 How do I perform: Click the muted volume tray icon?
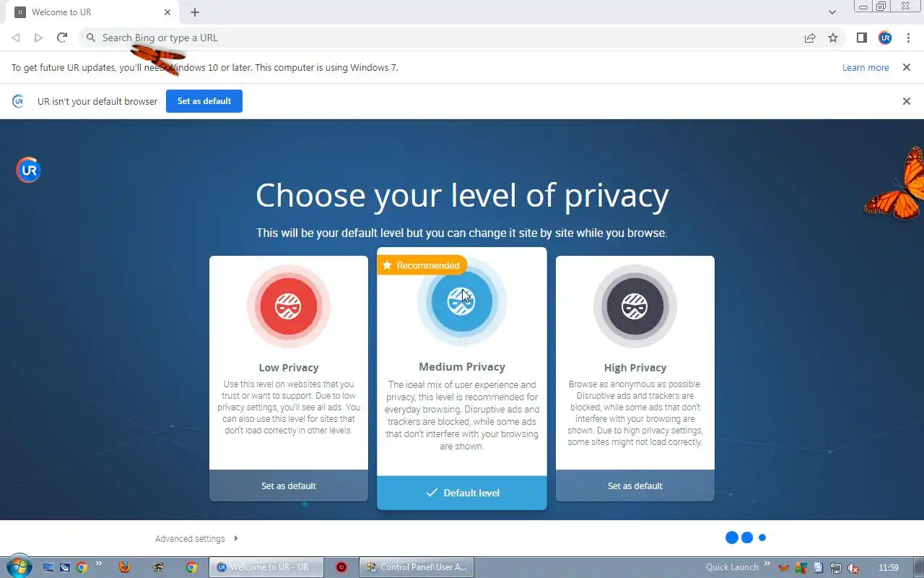click(x=853, y=568)
